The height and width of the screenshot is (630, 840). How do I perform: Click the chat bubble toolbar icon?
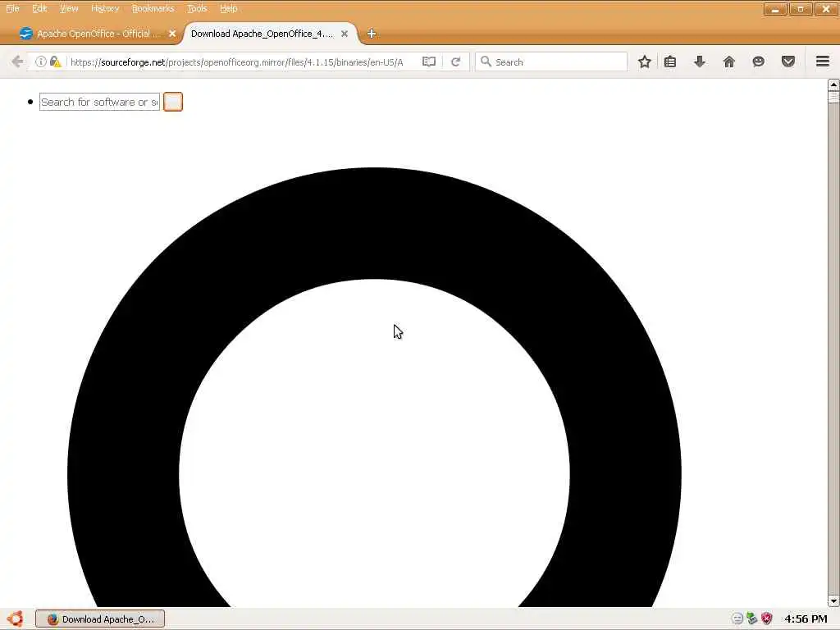coord(758,62)
